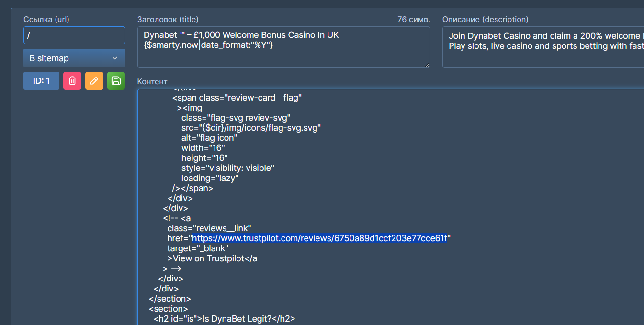The height and width of the screenshot is (325, 644).
Task: Click the '76 симв.' character counter
Action: pos(414,20)
